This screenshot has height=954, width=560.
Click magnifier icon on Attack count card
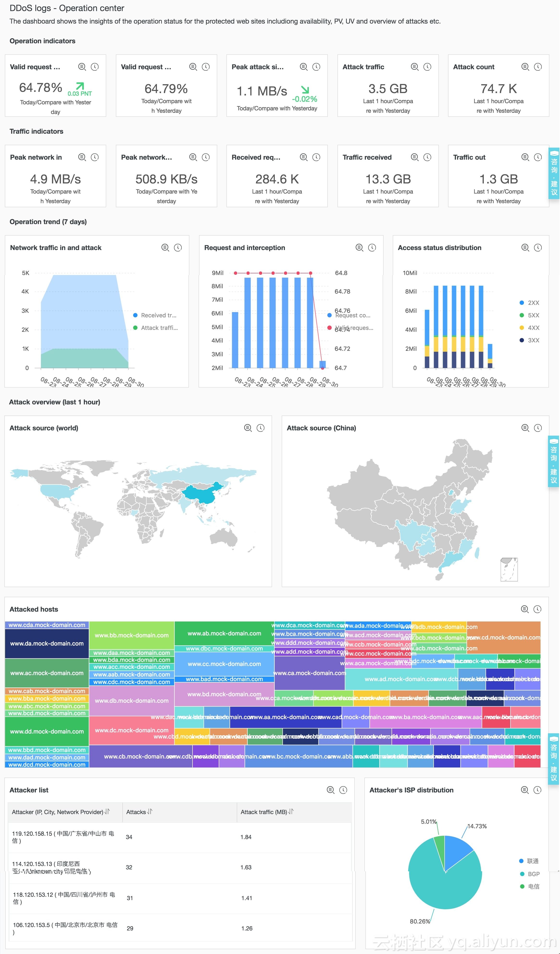coord(526,67)
